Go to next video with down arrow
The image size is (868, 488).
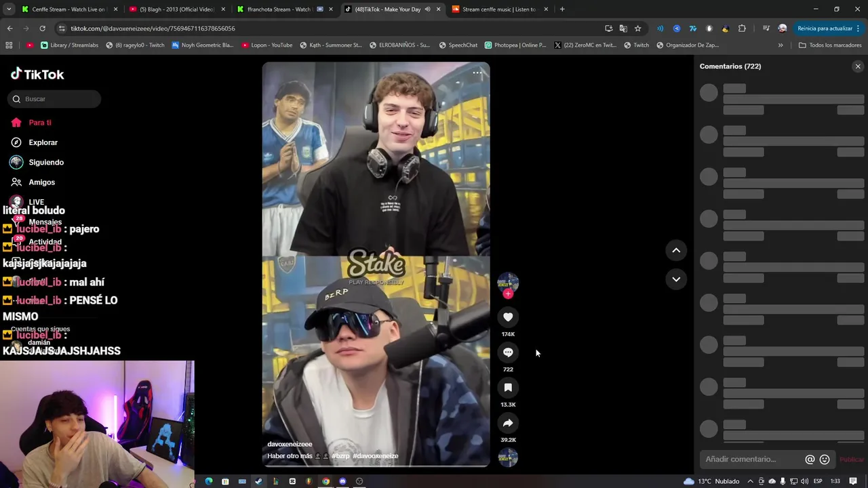(x=676, y=279)
